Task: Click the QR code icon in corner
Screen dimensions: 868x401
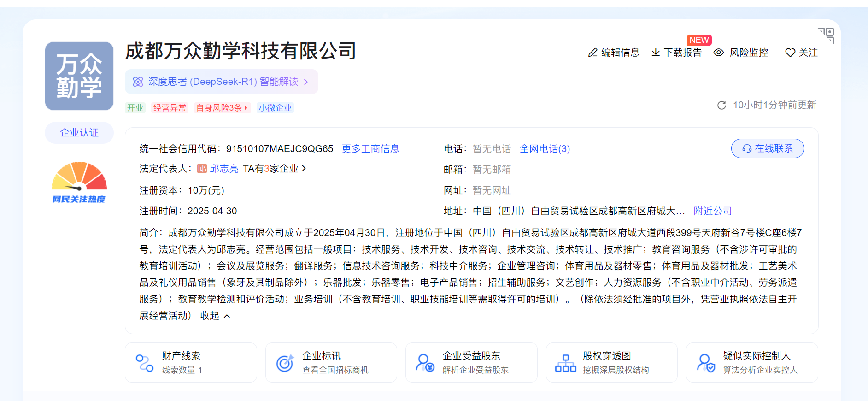Action: click(827, 35)
